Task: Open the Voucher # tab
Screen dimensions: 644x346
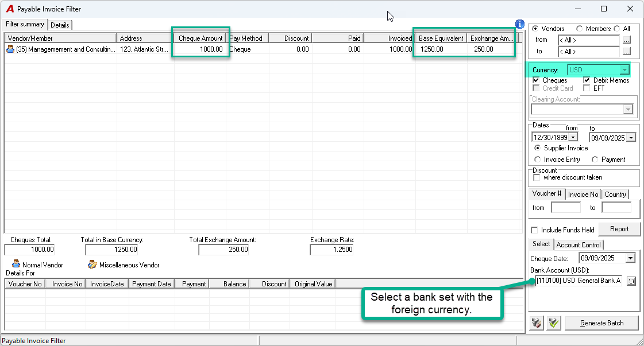Action: coord(547,193)
